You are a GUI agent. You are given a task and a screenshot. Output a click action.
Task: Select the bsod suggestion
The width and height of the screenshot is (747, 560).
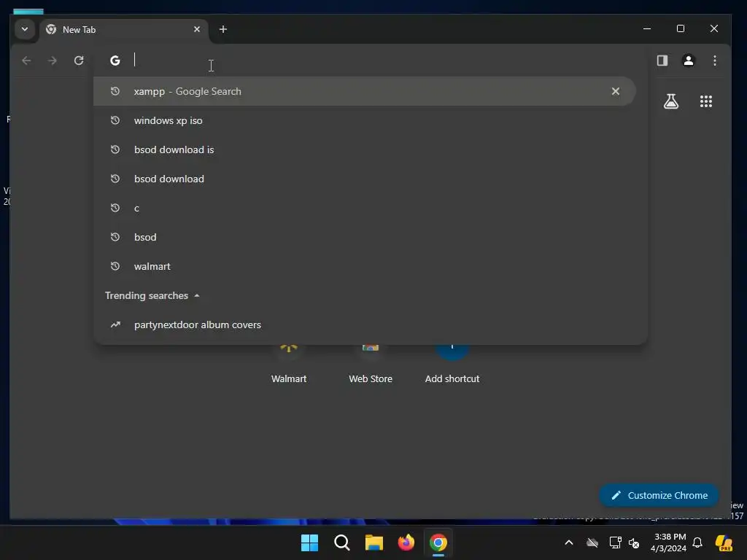point(365,237)
